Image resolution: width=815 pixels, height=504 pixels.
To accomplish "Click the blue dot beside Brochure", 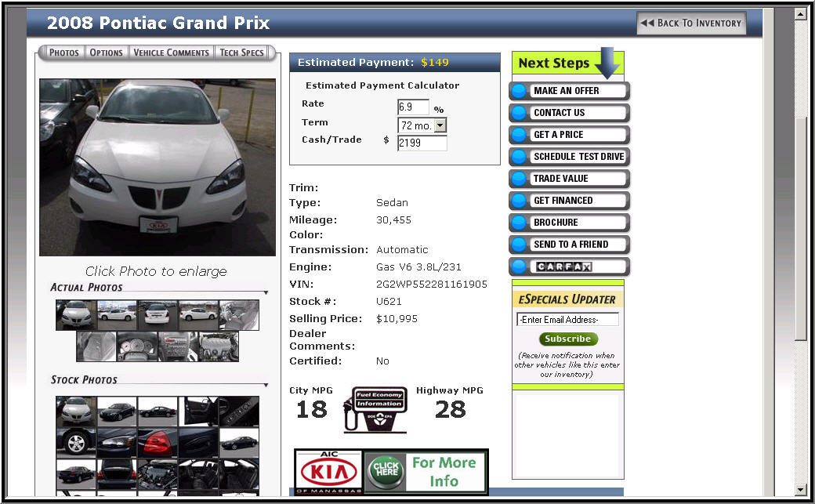I will tap(519, 223).
